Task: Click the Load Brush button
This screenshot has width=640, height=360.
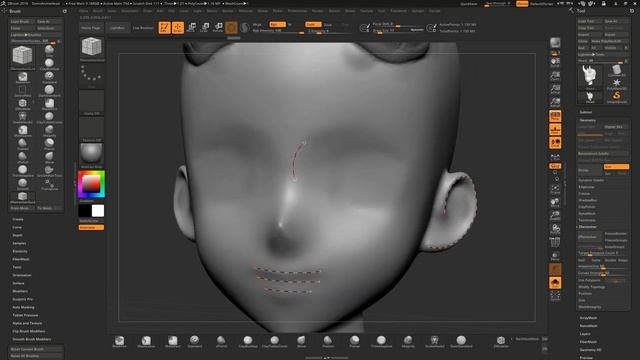Action: (x=22, y=22)
